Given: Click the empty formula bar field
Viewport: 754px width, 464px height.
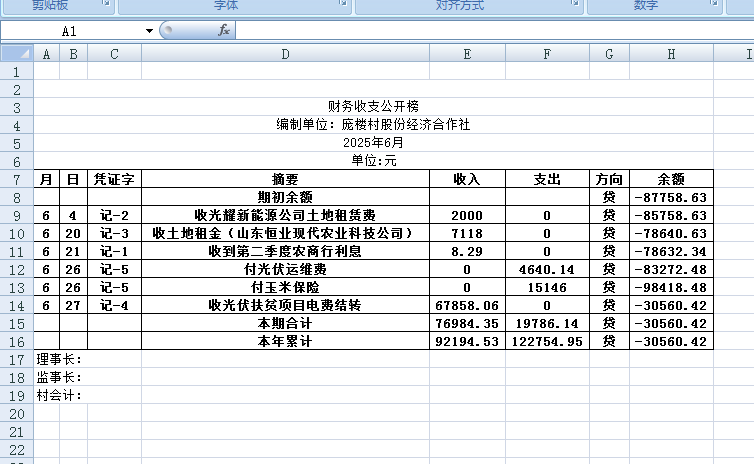Looking at the screenshot, I should tap(490, 31).
